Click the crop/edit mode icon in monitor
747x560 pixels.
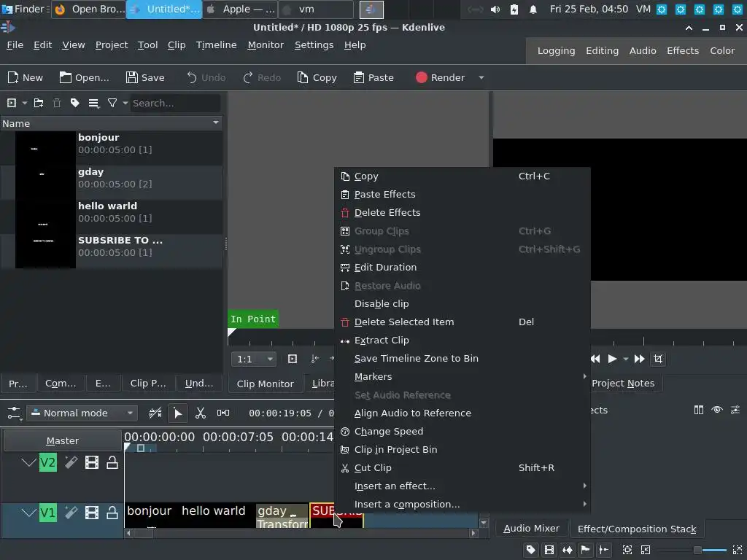(658, 359)
